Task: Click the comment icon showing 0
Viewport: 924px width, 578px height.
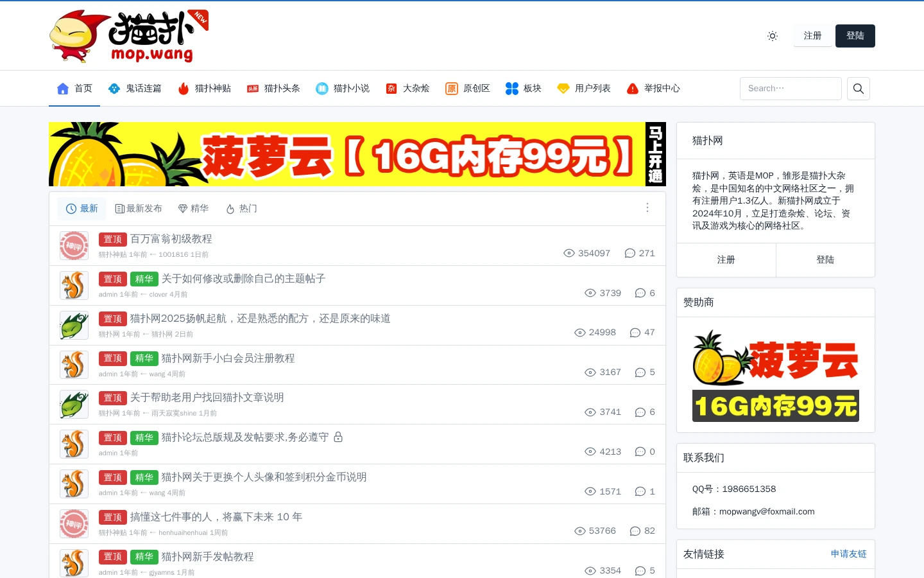Action: point(640,451)
